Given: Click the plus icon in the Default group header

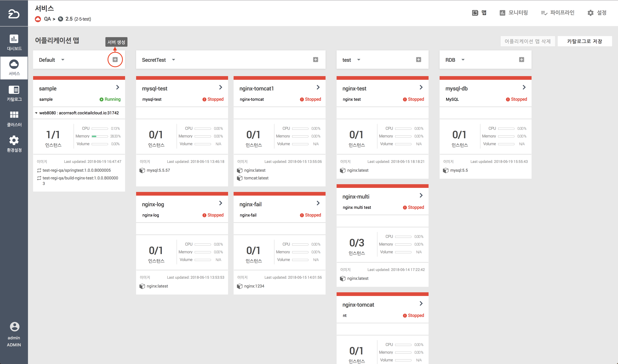Looking at the screenshot, I should click(115, 60).
